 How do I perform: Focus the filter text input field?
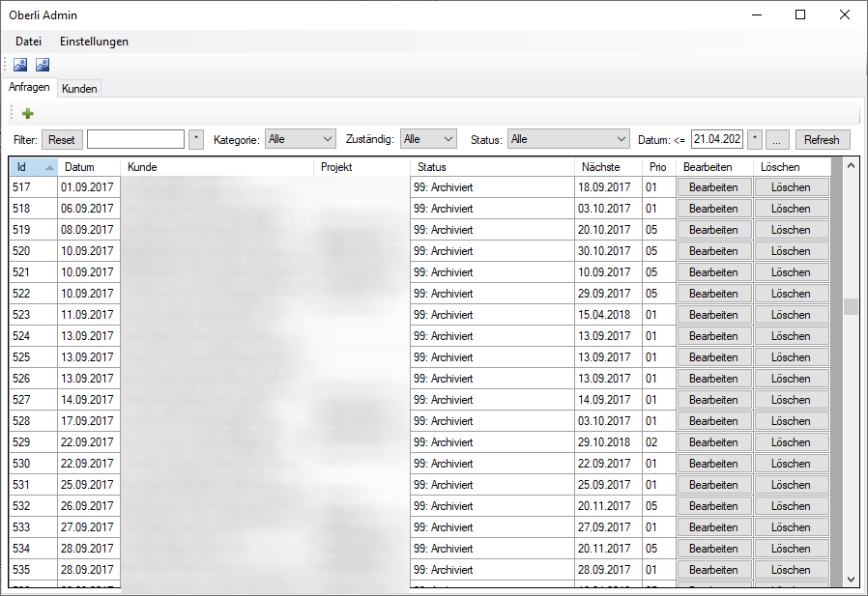(135, 139)
